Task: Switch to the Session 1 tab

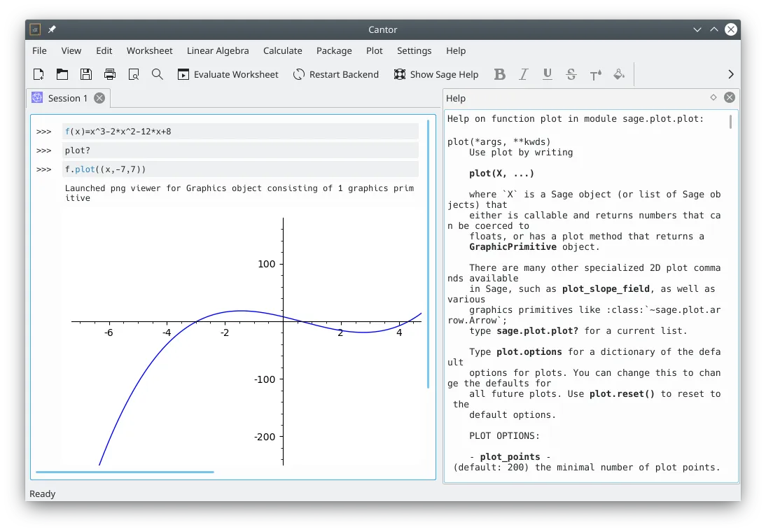Action: tap(68, 98)
